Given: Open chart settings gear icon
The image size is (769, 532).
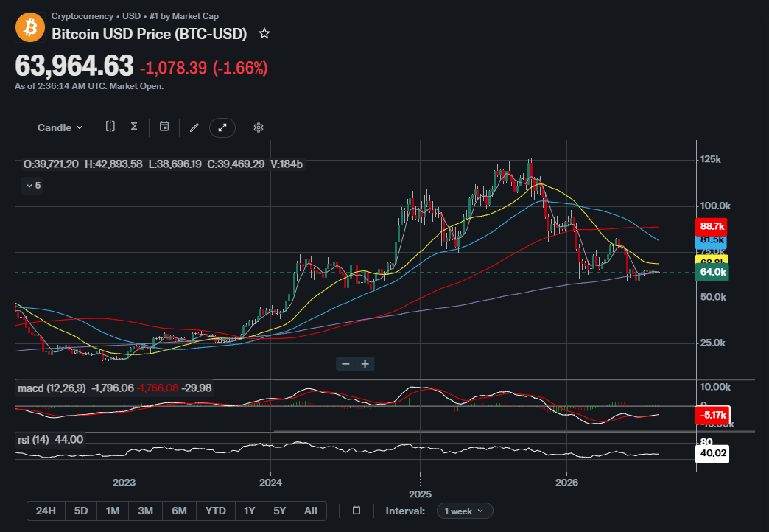Looking at the screenshot, I should coord(259,127).
